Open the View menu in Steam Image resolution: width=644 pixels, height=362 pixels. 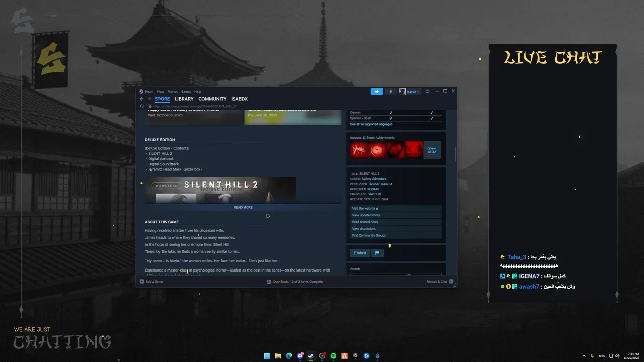pyautogui.click(x=160, y=92)
